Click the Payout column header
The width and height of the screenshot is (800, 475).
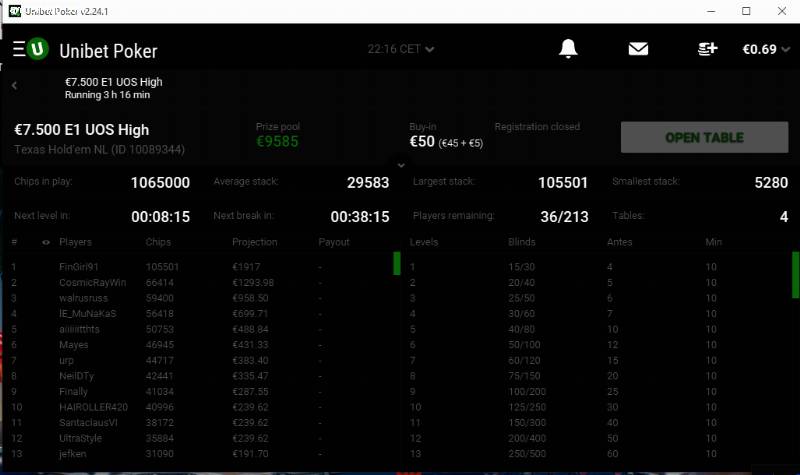coord(334,242)
